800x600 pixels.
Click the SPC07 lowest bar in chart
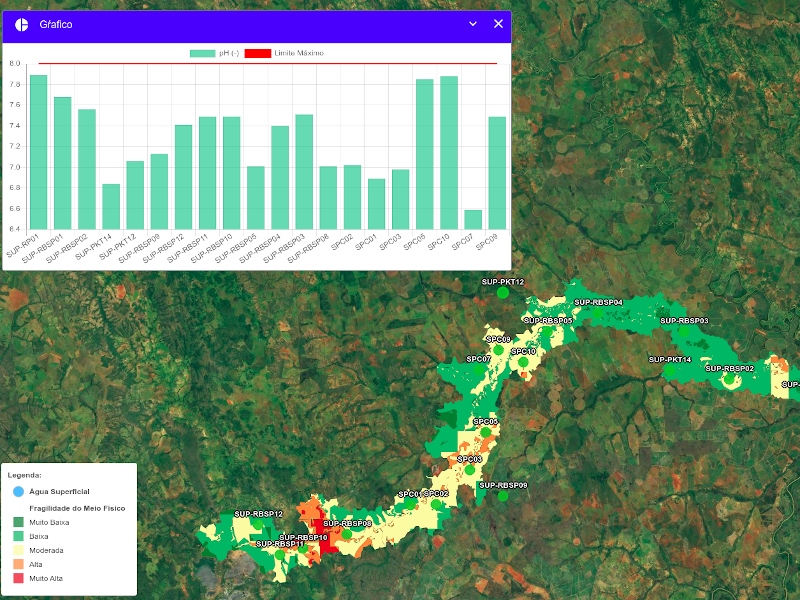pos(473,219)
